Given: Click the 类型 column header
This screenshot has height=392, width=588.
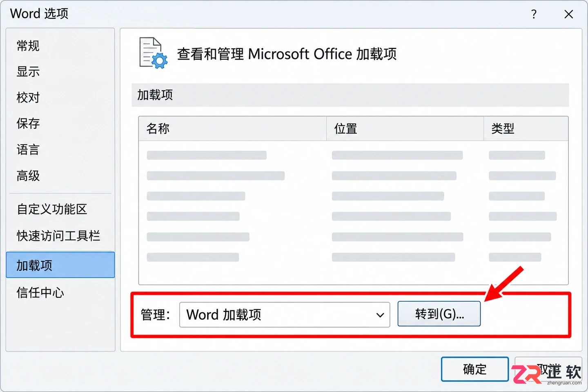Looking at the screenshot, I should coord(526,129).
